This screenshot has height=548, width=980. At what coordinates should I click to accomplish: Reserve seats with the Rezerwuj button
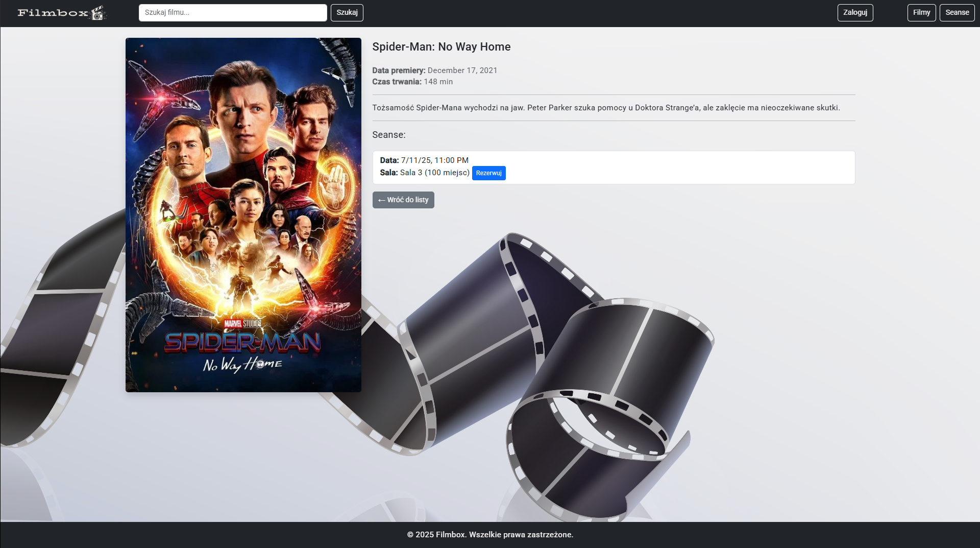tap(489, 173)
